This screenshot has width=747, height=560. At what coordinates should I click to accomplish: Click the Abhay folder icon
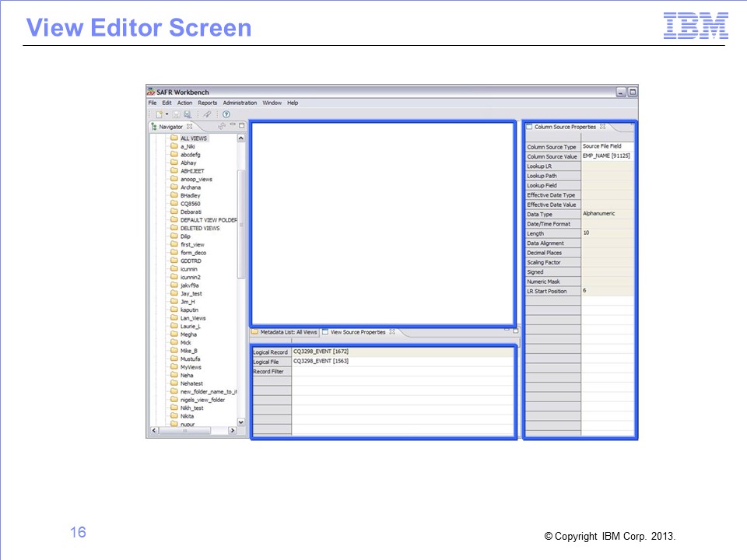(x=174, y=163)
